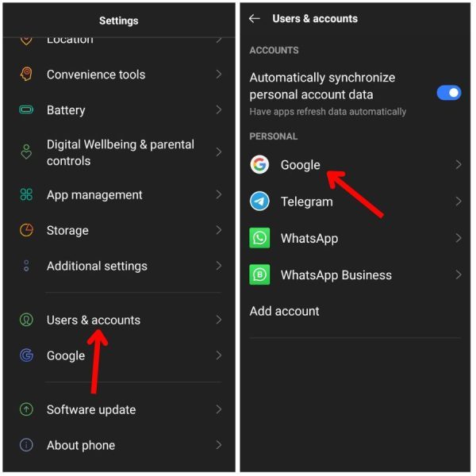Image resolution: width=476 pixels, height=476 pixels.
Task: Disable automatic account data synchronization toggle
Action: [449, 93]
